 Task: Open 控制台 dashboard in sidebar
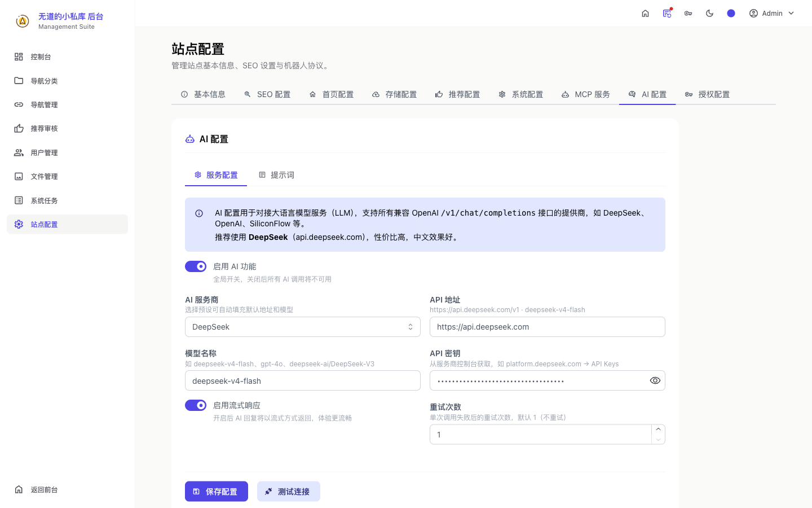point(67,57)
